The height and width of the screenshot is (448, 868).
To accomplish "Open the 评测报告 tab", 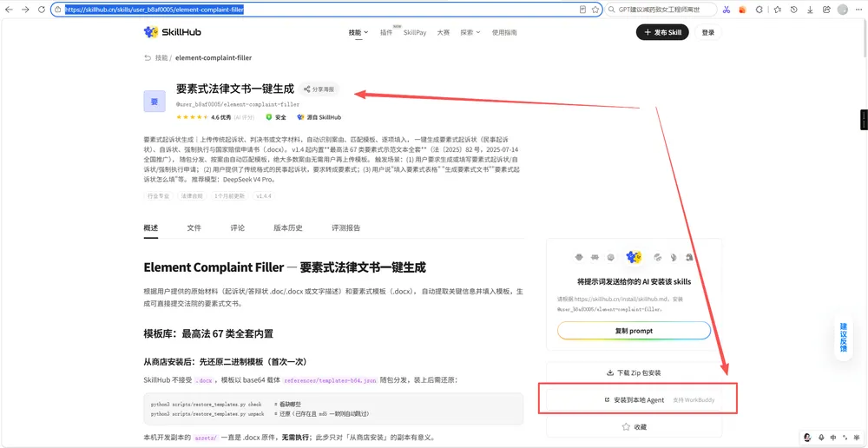I will coord(346,227).
